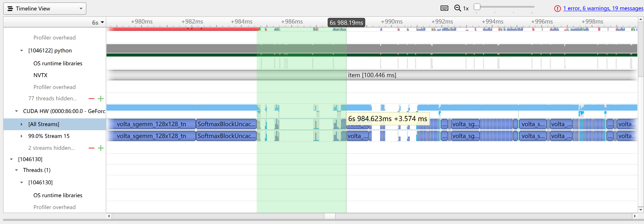644x224 pixels.
Task: Expand the [All Streams] row
Action: pos(21,124)
